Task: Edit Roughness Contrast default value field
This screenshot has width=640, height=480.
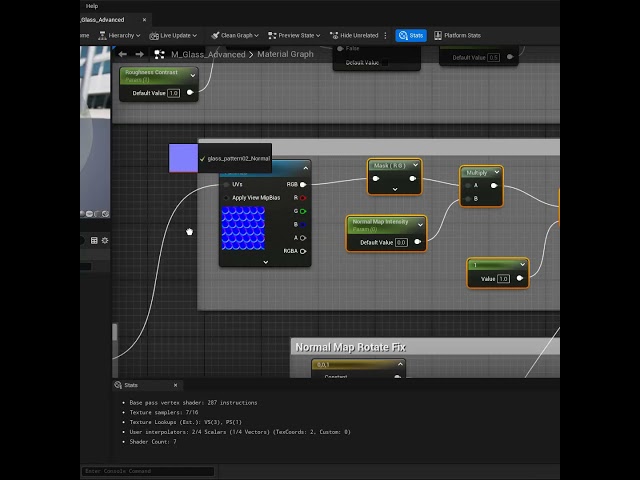Action: (x=173, y=93)
